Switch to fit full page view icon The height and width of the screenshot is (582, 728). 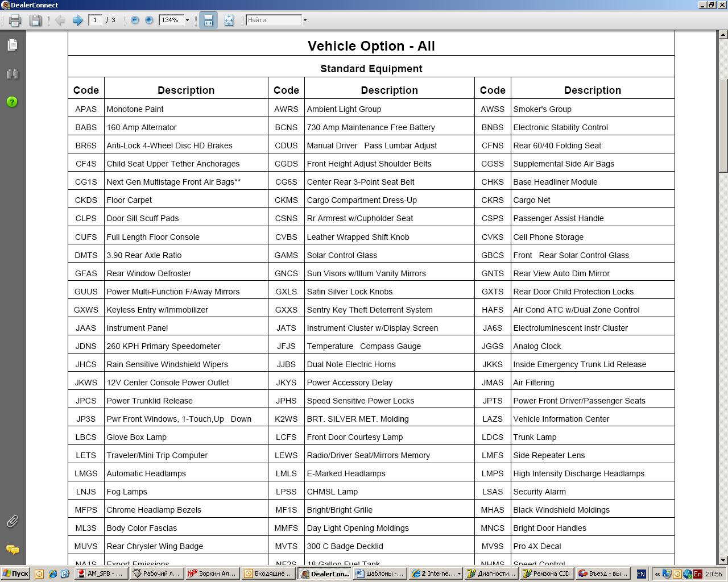(x=229, y=20)
